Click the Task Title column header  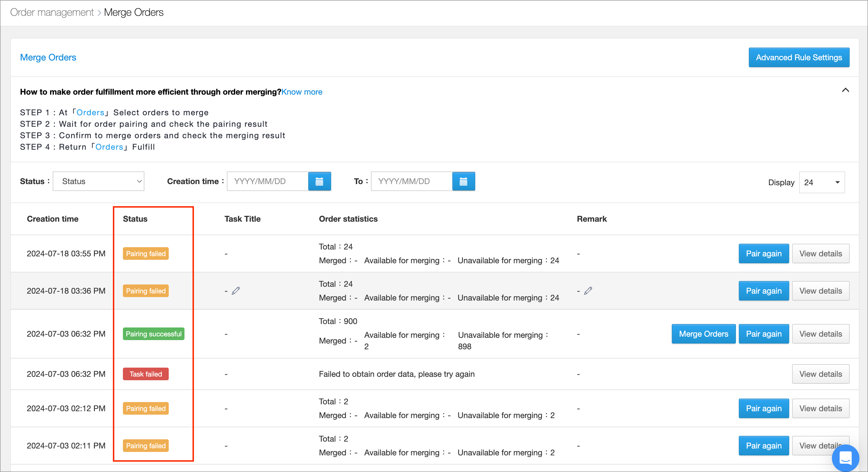(x=243, y=219)
